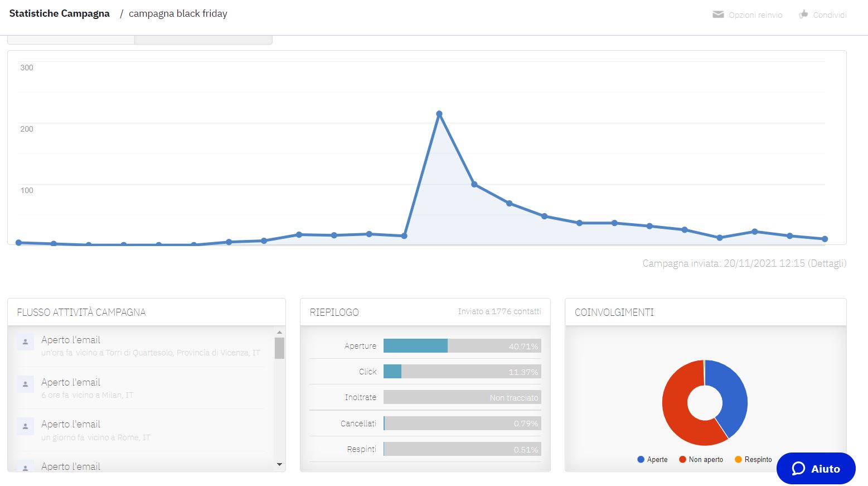
Task: Open the Condividi share link
Action: pos(830,15)
